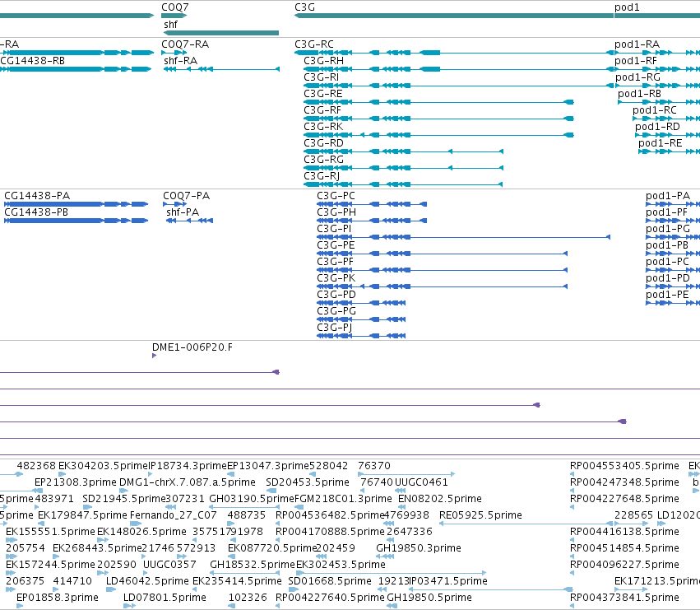Select transcript C3G-RG
The width and height of the screenshot is (700, 610).
323,160
